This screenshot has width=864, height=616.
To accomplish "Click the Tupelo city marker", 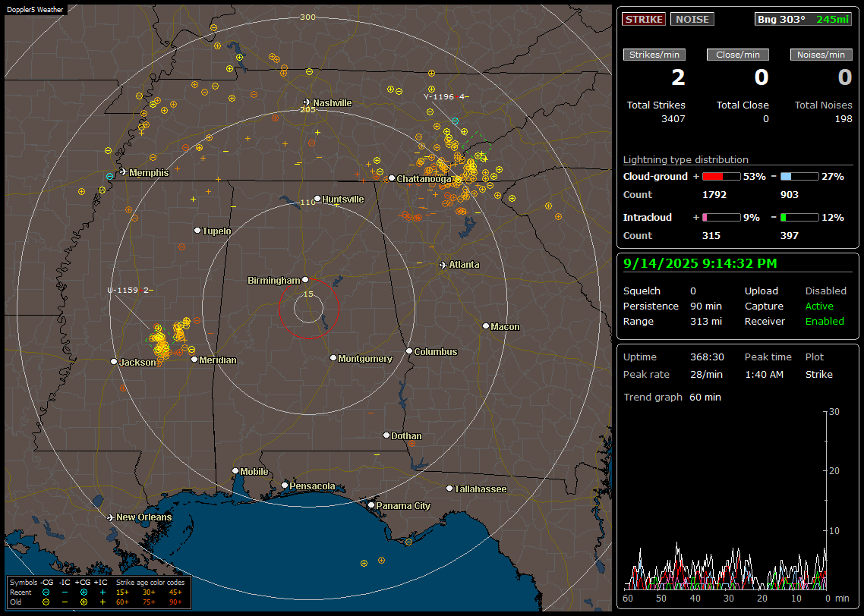I will pos(197,230).
